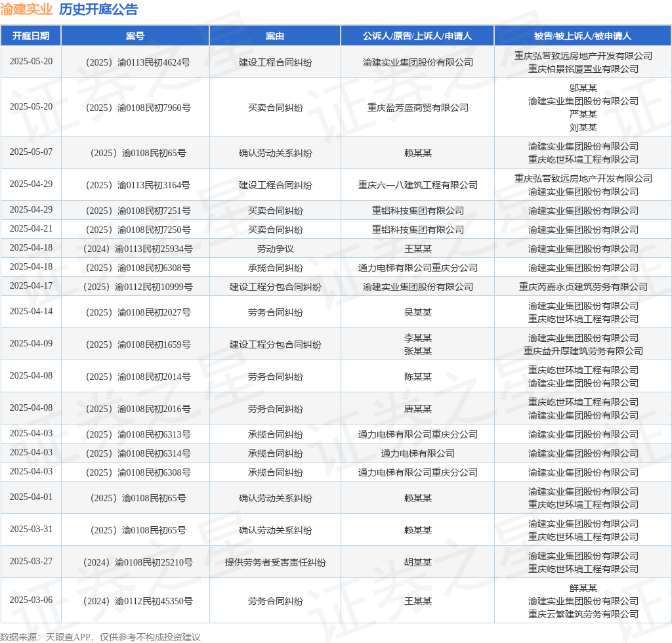Select the 被告/被上诉人/被申请人 header
The image size is (672, 643).
(583, 36)
